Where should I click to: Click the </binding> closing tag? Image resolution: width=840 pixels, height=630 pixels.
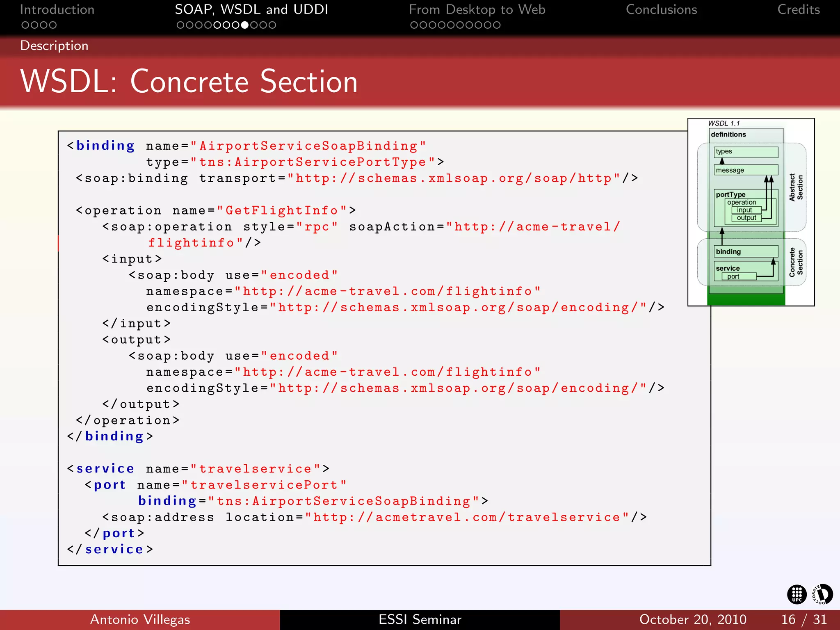click(110, 436)
